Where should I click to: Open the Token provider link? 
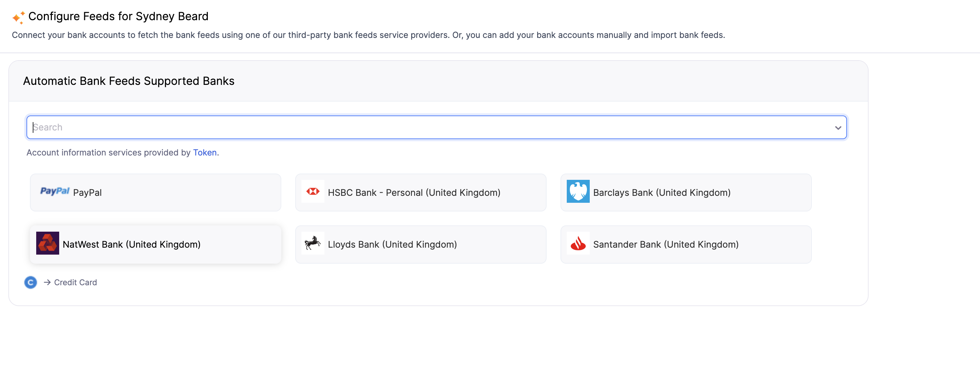point(205,153)
